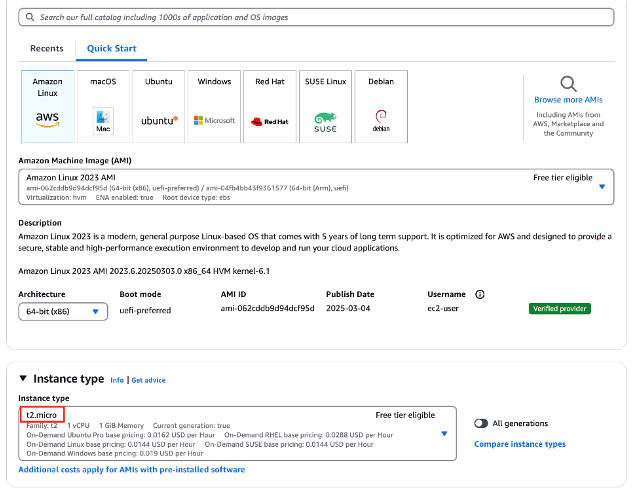Click the Publish Date 2025-03-04 value
636x494 pixels.
click(x=348, y=308)
